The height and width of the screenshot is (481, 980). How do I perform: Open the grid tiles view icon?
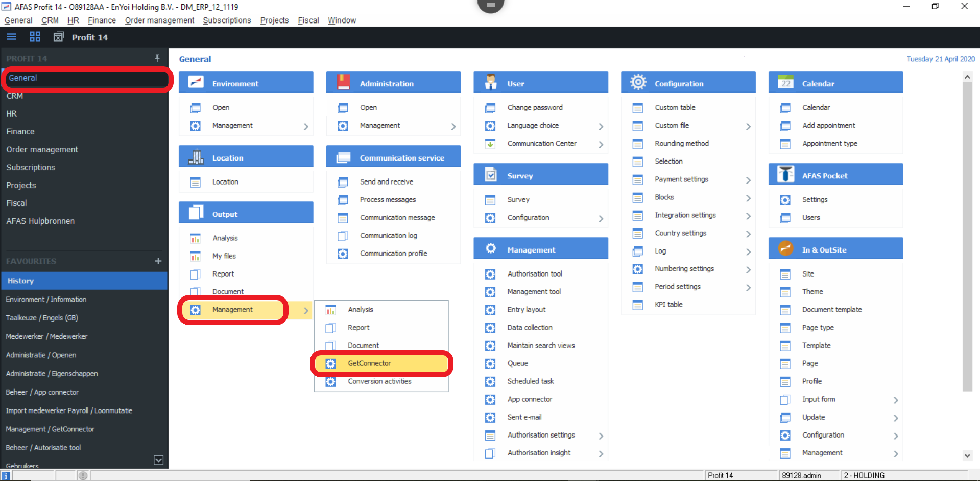click(35, 37)
